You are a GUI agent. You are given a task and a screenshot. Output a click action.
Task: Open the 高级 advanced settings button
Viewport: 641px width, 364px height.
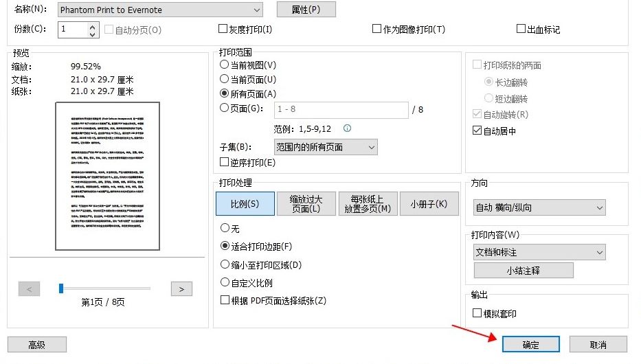[x=37, y=345]
